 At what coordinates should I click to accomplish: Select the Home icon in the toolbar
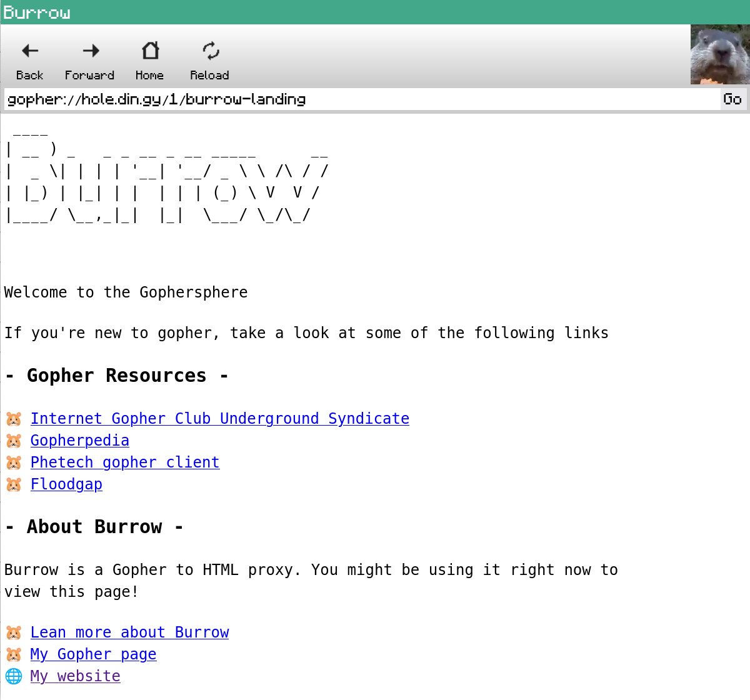[149, 50]
